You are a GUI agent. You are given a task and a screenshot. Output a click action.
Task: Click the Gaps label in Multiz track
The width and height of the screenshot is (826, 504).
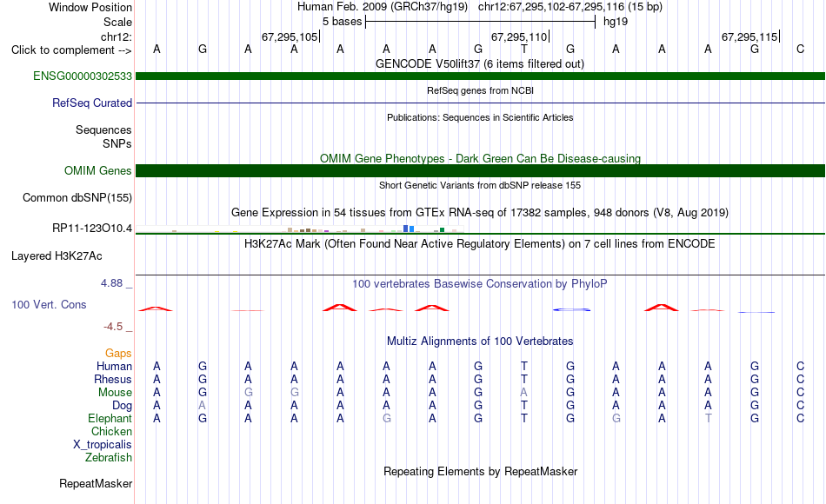coord(118,353)
